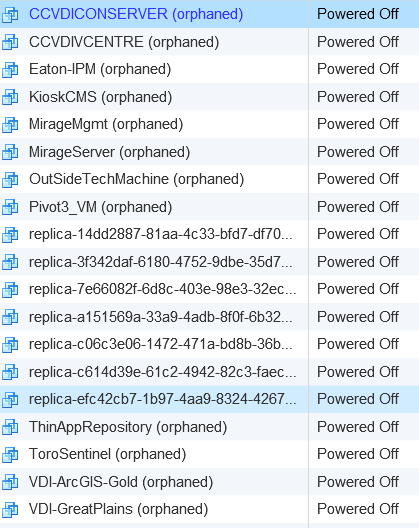
Task: Select the Pivot3_VM machine icon
Action: coord(10,207)
